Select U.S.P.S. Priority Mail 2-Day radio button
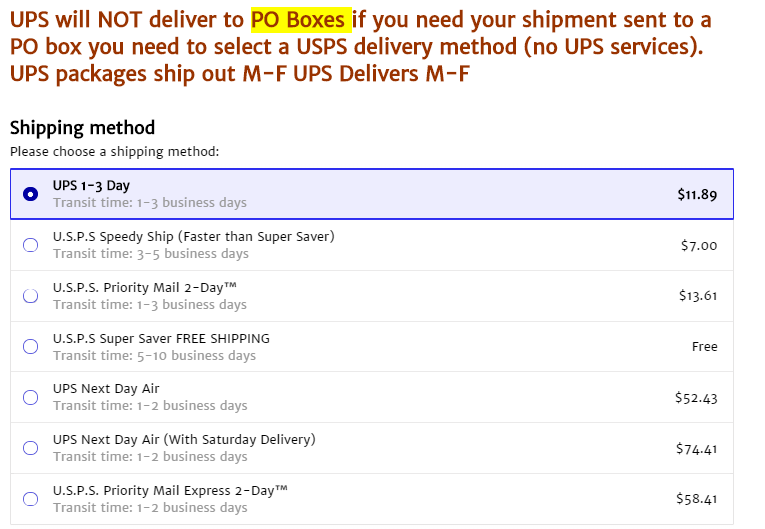Screen dimensions: 765x529 click(30, 295)
